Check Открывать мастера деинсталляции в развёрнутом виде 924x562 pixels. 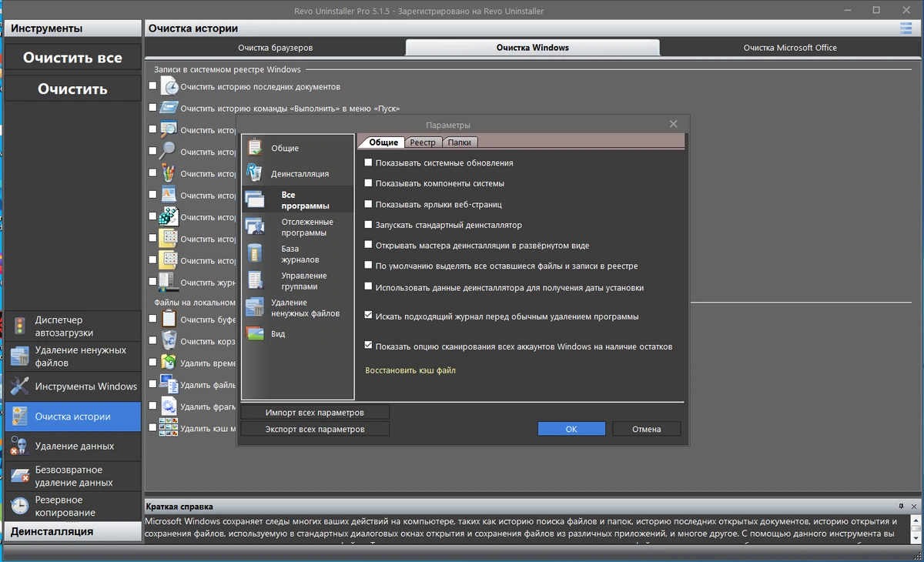pyautogui.click(x=369, y=246)
